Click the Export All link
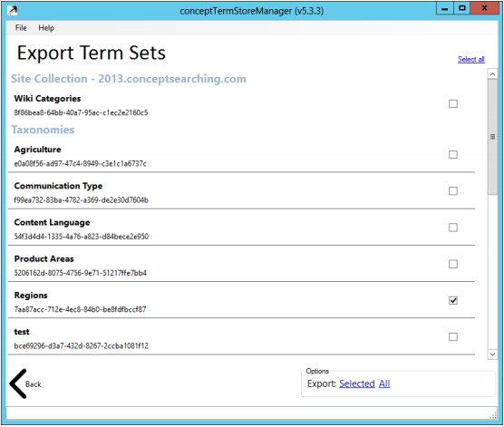Viewport: 504px width, 427px height. (x=384, y=383)
